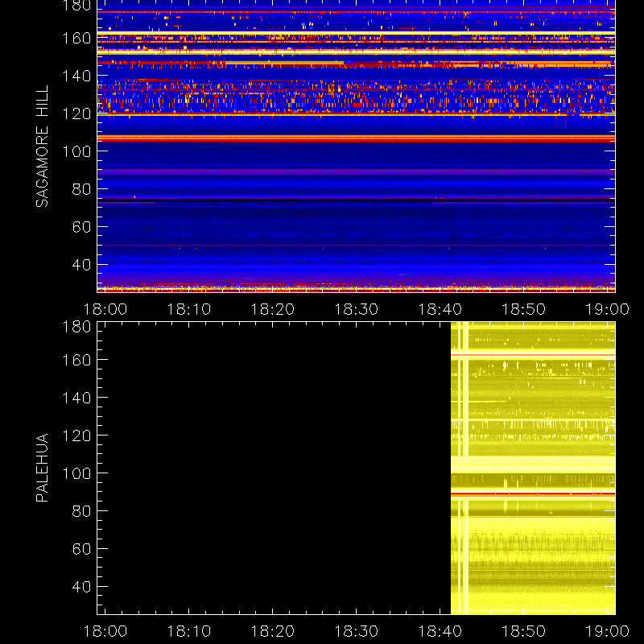This screenshot has height=644, width=644.
Task: Select the 100 tick label on Sagamore Hill plot
Action: click(x=76, y=151)
